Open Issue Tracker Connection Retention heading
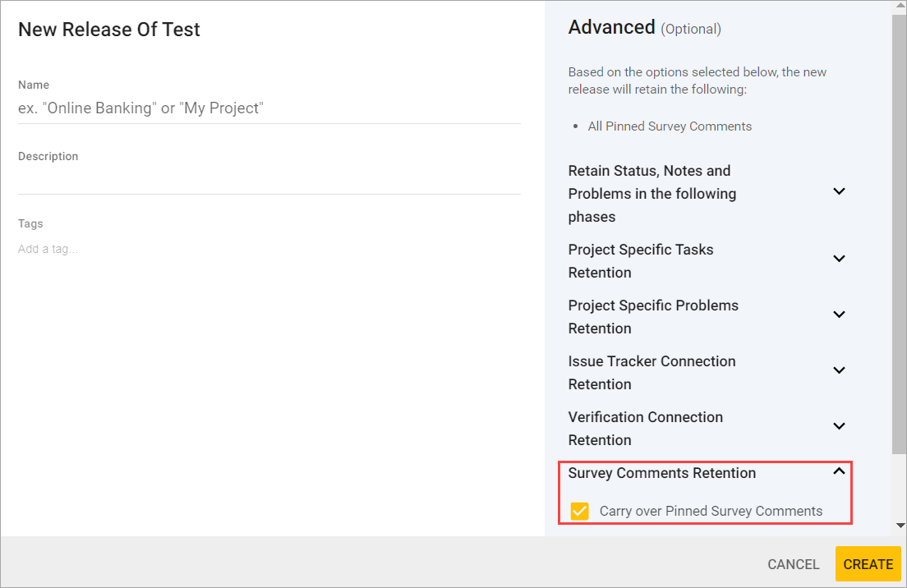Image resolution: width=907 pixels, height=588 pixels. point(651,372)
